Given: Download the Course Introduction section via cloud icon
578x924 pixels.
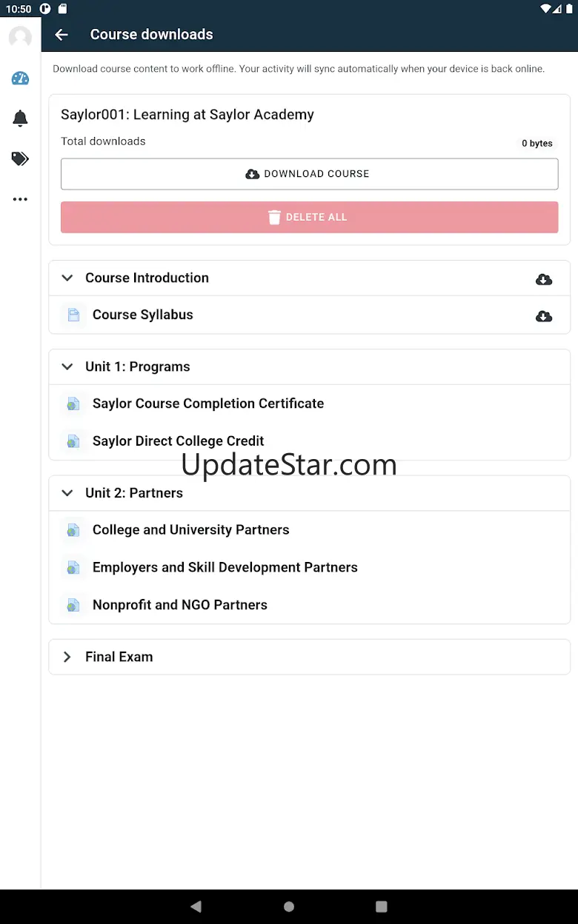Looking at the screenshot, I should pyautogui.click(x=543, y=279).
